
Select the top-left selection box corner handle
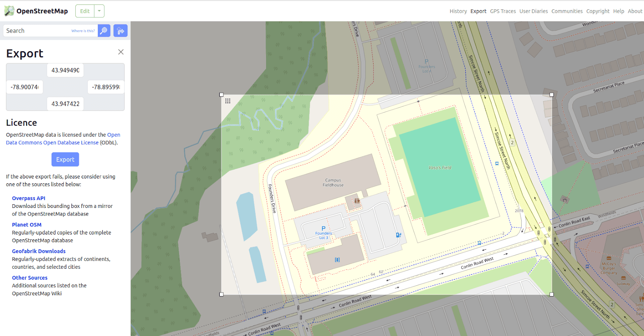[221, 95]
